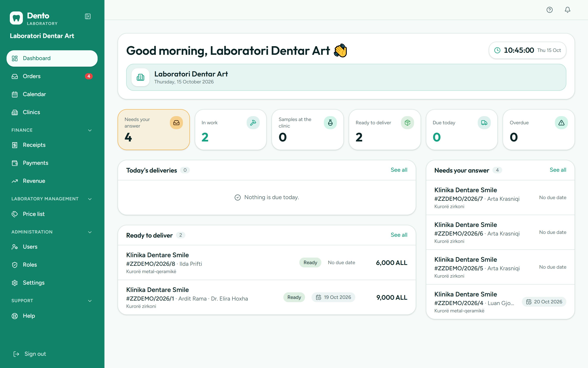This screenshot has width=588, height=368.
Task: Open the Dashboard menu item
Action: click(x=52, y=58)
